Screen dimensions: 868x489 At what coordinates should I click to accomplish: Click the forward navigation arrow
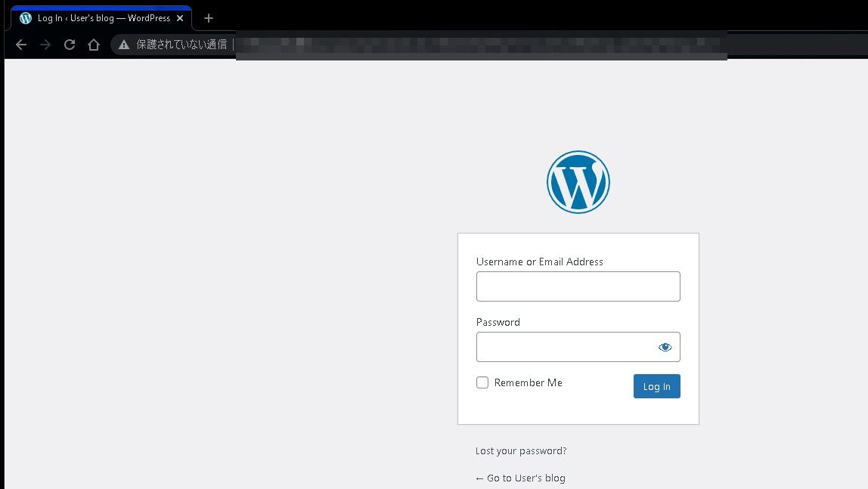coord(45,44)
